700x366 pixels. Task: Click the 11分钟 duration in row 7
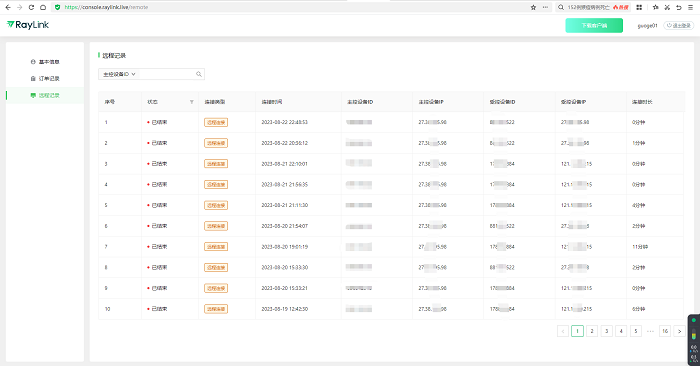640,247
